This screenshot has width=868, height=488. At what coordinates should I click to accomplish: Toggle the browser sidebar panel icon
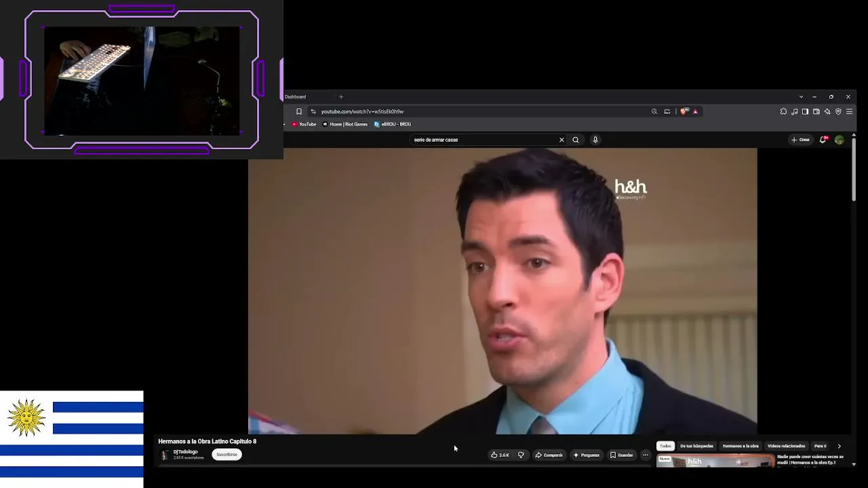coord(806,112)
